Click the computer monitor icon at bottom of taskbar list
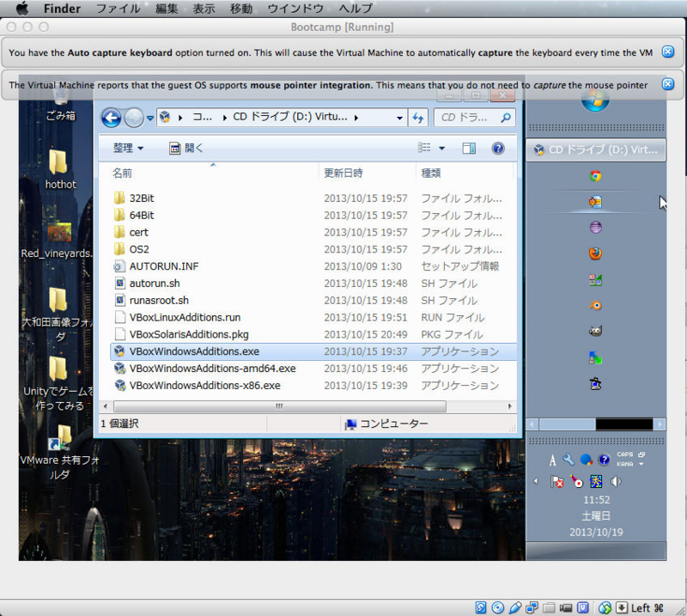The height and width of the screenshot is (616, 687). 595,383
